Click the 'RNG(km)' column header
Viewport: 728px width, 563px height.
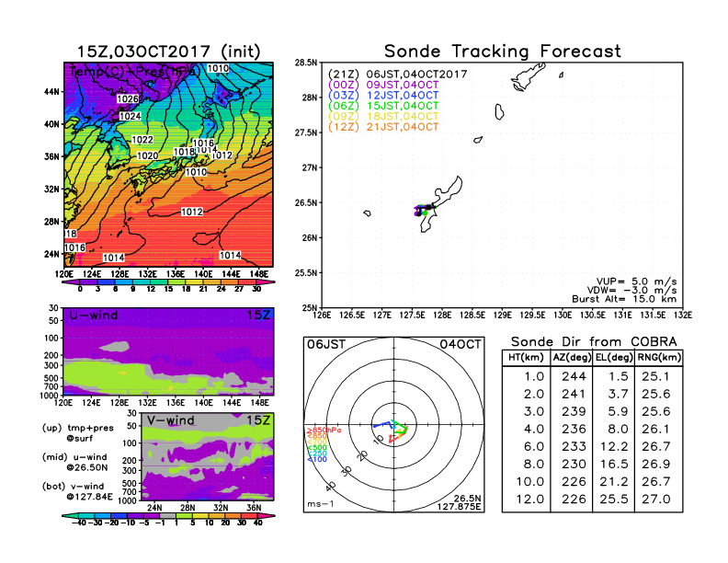pyautogui.click(x=659, y=357)
